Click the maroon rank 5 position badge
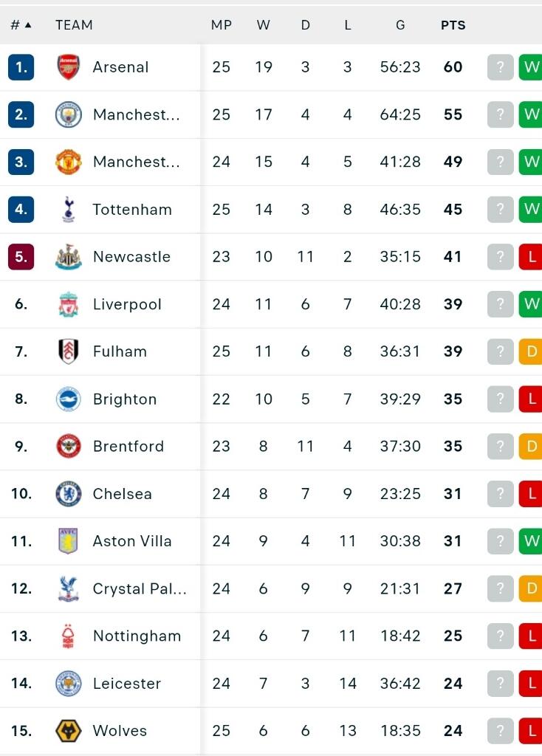542x756 pixels. (x=21, y=257)
